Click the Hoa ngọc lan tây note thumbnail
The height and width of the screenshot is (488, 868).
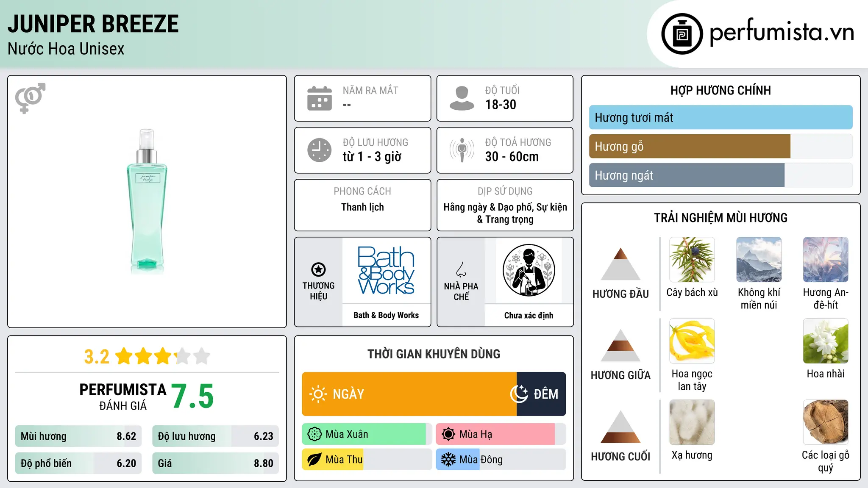692,341
